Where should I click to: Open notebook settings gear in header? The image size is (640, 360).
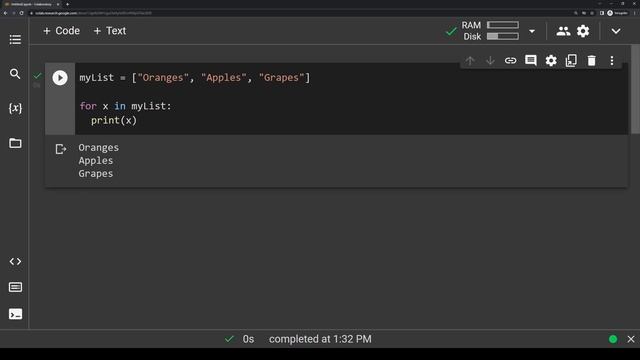583,31
